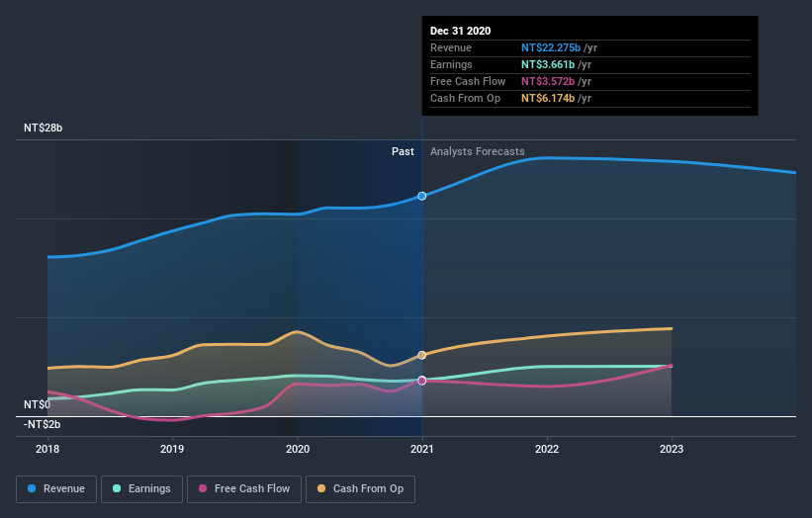Click the NT$3.572b free cash flow value

pyautogui.click(x=548, y=81)
